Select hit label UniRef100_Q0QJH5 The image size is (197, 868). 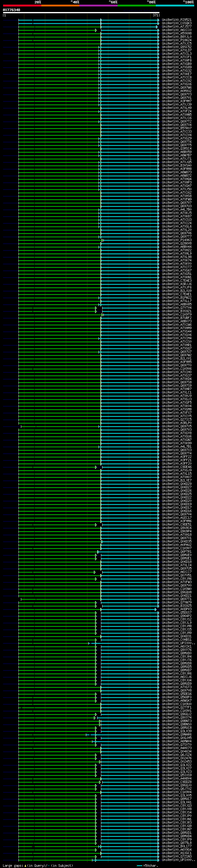click(x=177, y=738)
